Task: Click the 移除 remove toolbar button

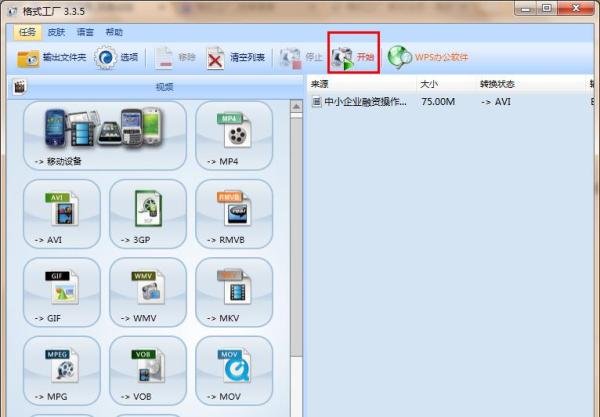Action: (x=175, y=58)
